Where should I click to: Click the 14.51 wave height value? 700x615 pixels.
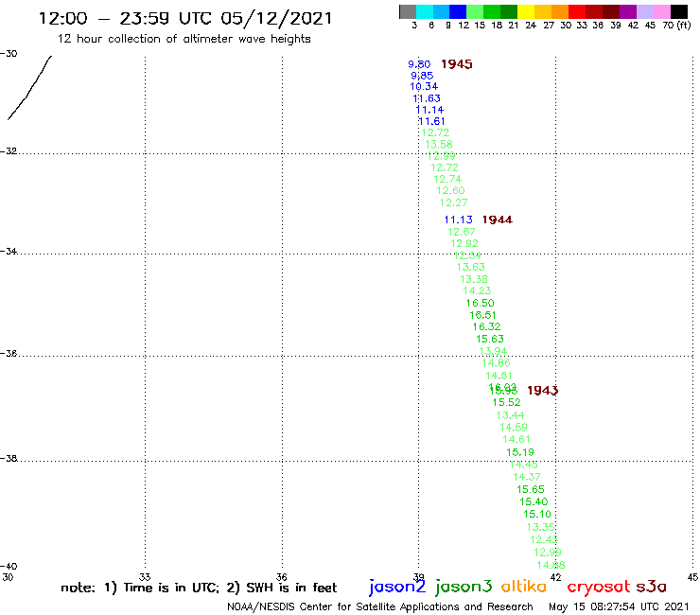click(499, 376)
